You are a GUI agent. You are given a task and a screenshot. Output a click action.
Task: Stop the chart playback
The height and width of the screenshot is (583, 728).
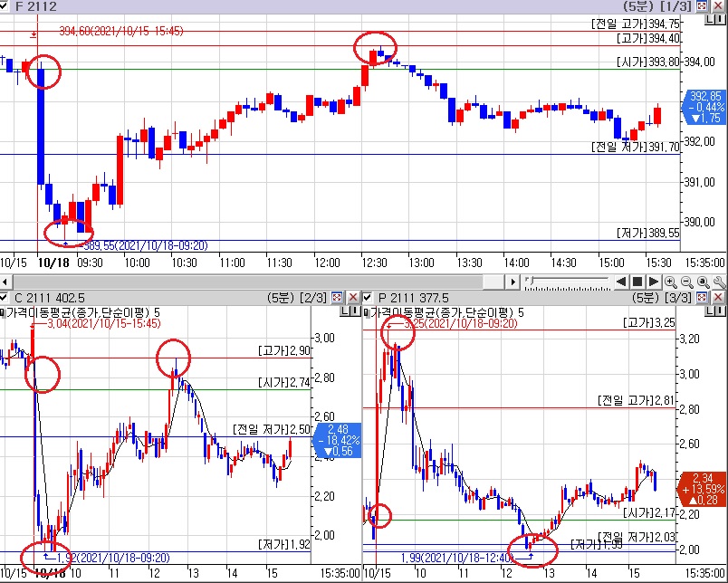click(637, 282)
